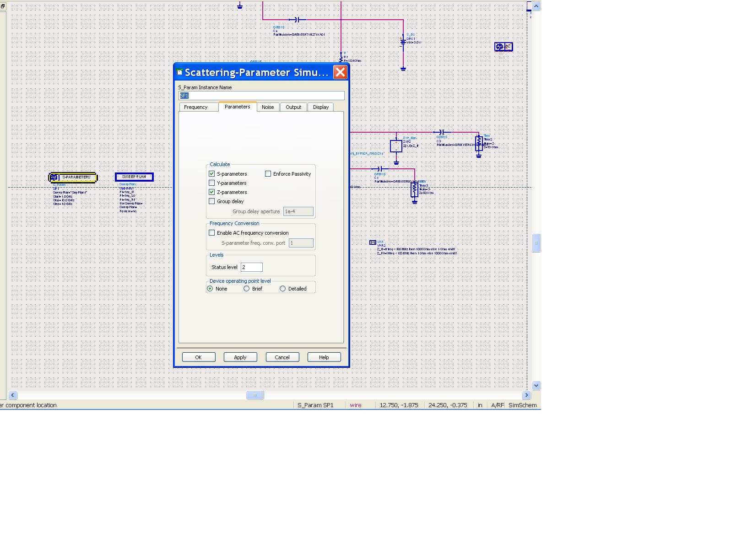Screen dimensions: 747x560
Task: Click the "24.250, -0.375" coordinate readout
Action: (448, 405)
